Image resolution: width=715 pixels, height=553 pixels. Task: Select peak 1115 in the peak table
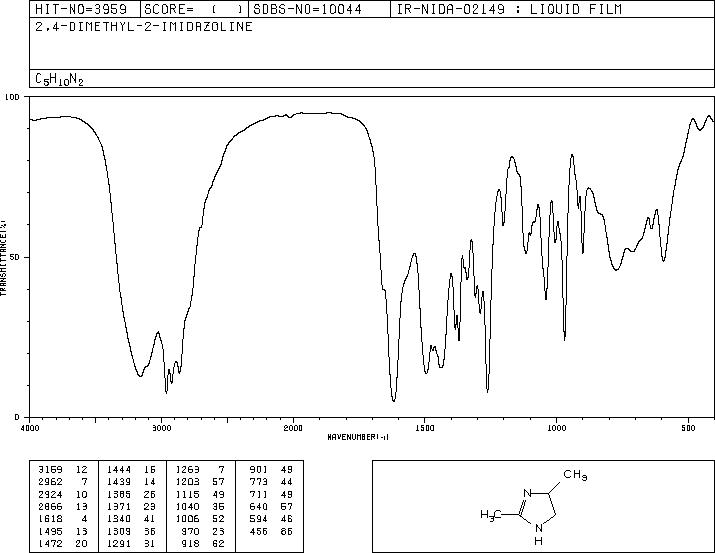(x=187, y=494)
